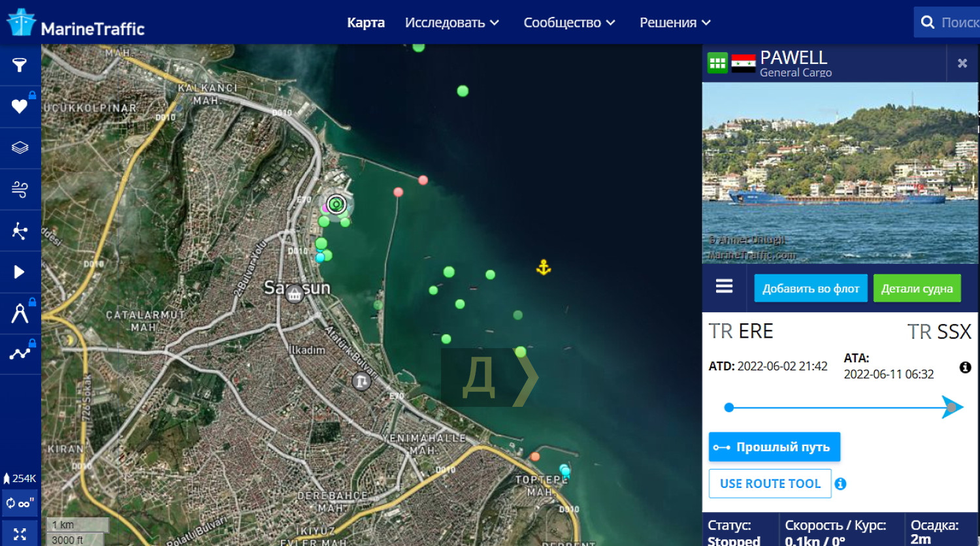Screen dimensions: 980x546
Task: Open the map layers icon
Action: pyautogui.click(x=20, y=148)
